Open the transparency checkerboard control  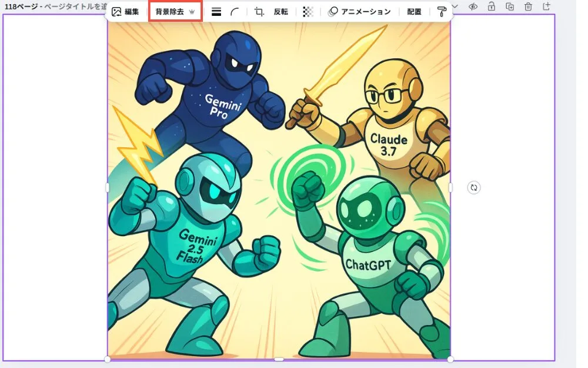(x=308, y=12)
